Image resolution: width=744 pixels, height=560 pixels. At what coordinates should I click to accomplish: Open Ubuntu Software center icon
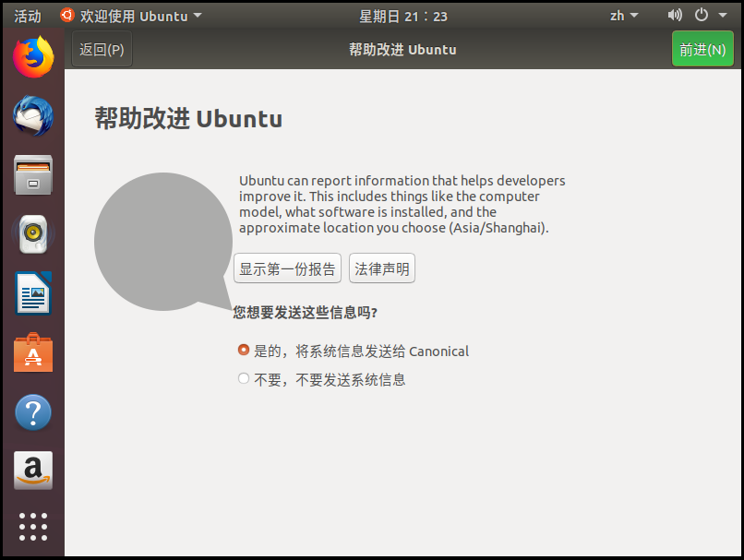pyautogui.click(x=33, y=352)
